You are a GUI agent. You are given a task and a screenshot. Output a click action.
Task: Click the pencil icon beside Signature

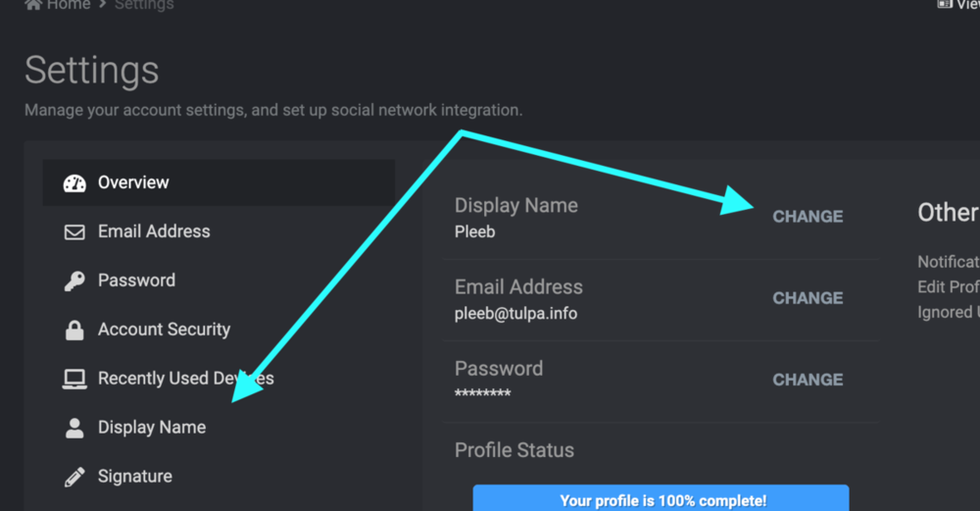(x=74, y=477)
